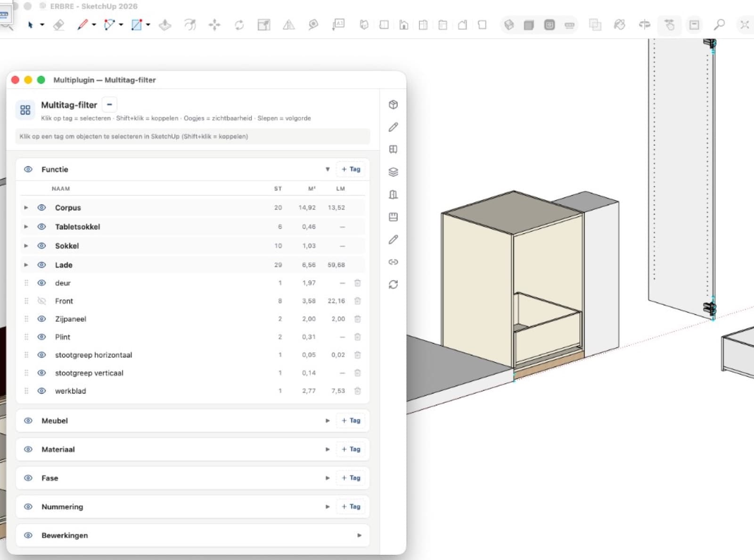This screenshot has height=560, width=754.
Task: Delete the deur tag with its trash icon
Action: point(358,283)
